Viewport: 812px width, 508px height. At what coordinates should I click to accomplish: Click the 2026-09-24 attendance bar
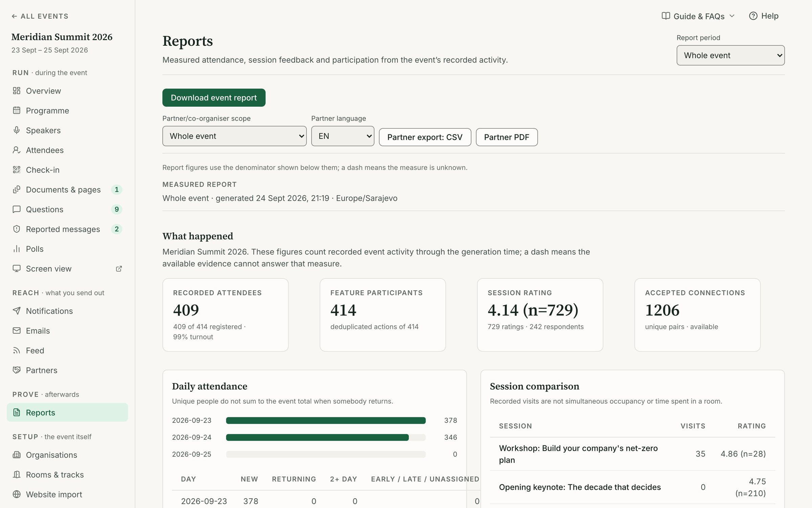coord(317,437)
